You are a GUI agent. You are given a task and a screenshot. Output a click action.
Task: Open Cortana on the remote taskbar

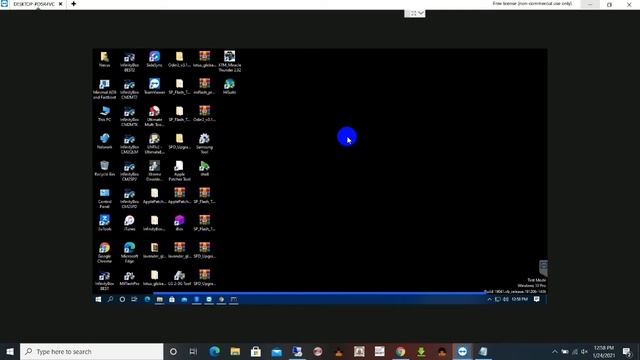click(x=122, y=299)
